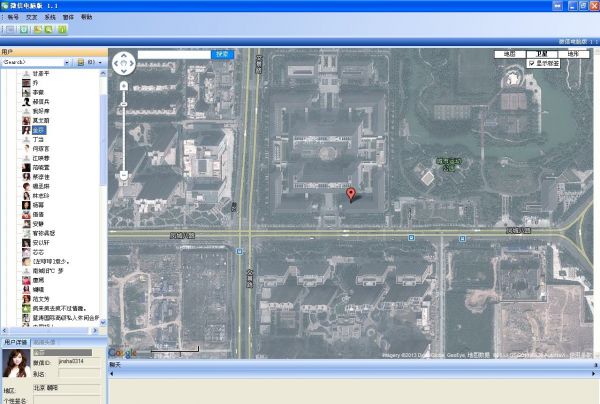Select contact 芯芯 in the user list

38,252
